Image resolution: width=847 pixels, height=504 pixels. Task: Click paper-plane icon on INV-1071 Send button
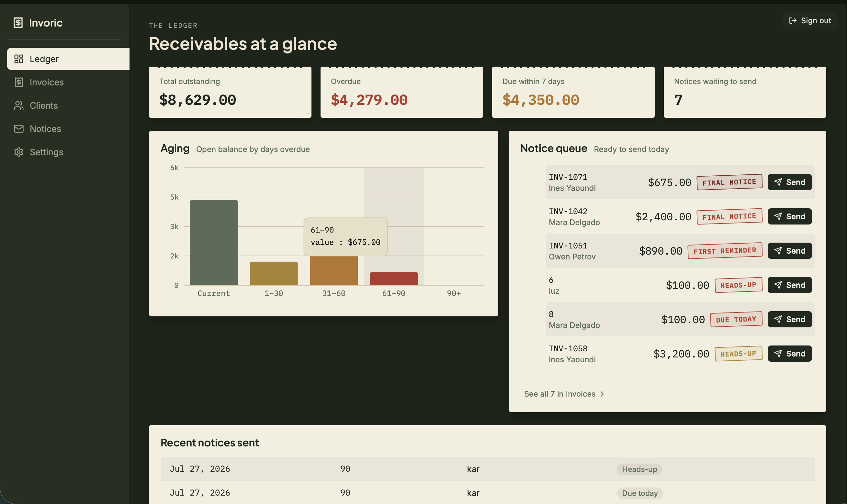[x=778, y=182]
